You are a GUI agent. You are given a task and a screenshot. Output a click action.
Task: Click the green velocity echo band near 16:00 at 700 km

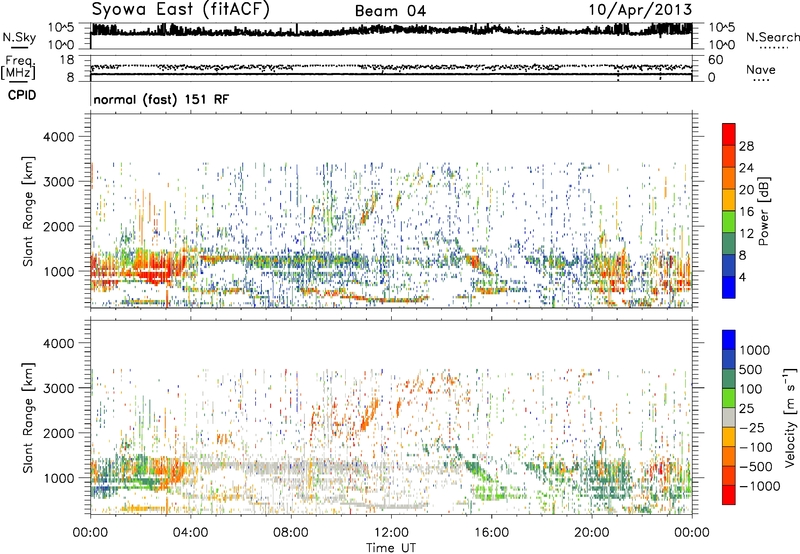[x=492, y=493]
